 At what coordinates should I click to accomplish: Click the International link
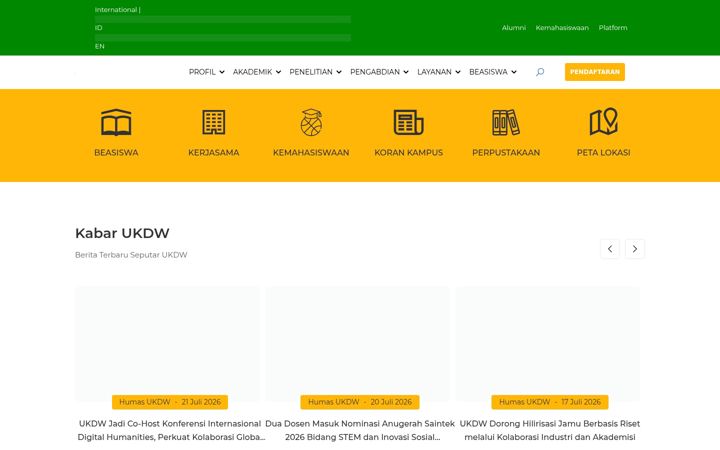point(116,10)
